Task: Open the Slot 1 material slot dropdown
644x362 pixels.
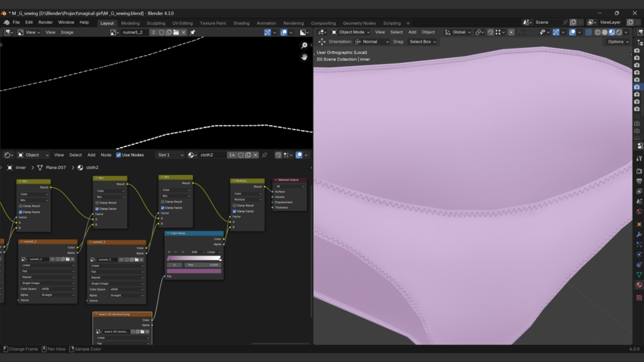Action: 170,155
